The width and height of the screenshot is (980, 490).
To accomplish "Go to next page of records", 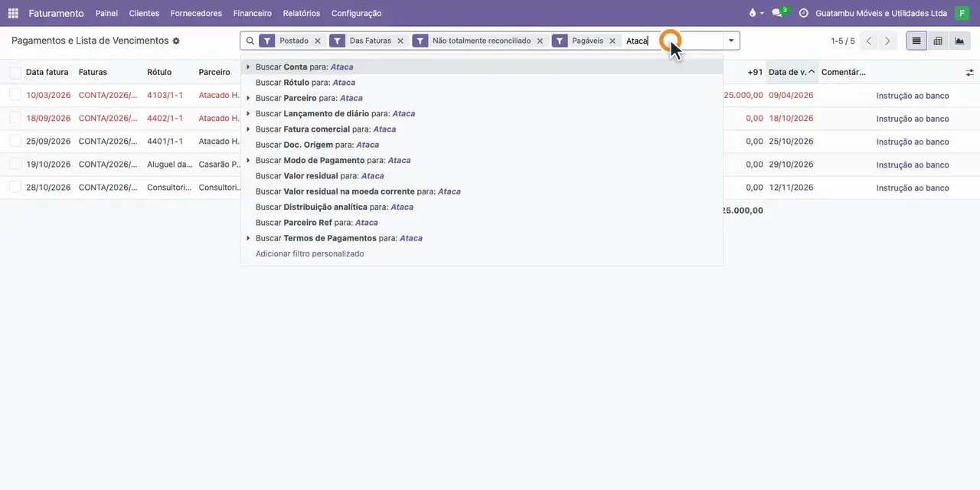I will pyautogui.click(x=887, y=41).
